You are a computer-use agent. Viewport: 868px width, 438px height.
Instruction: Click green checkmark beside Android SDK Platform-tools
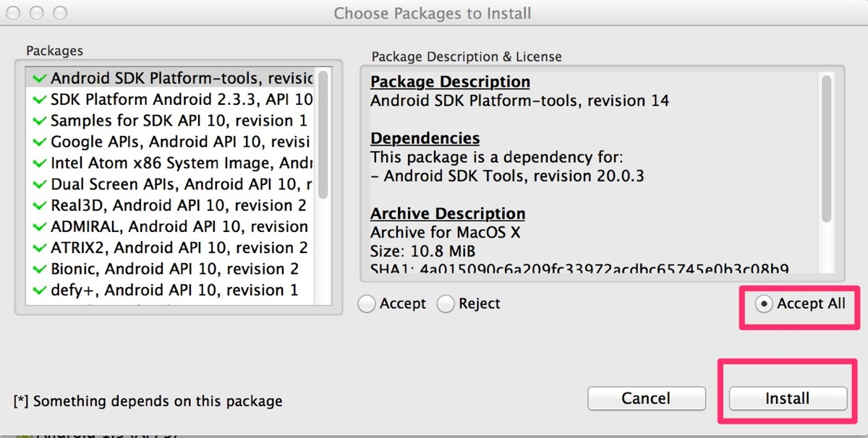40,78
